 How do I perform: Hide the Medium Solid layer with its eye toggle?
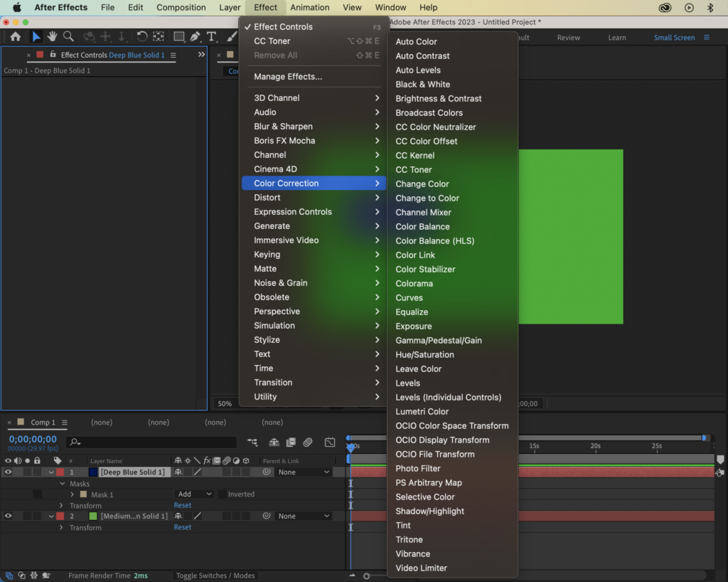pos(9,516)
